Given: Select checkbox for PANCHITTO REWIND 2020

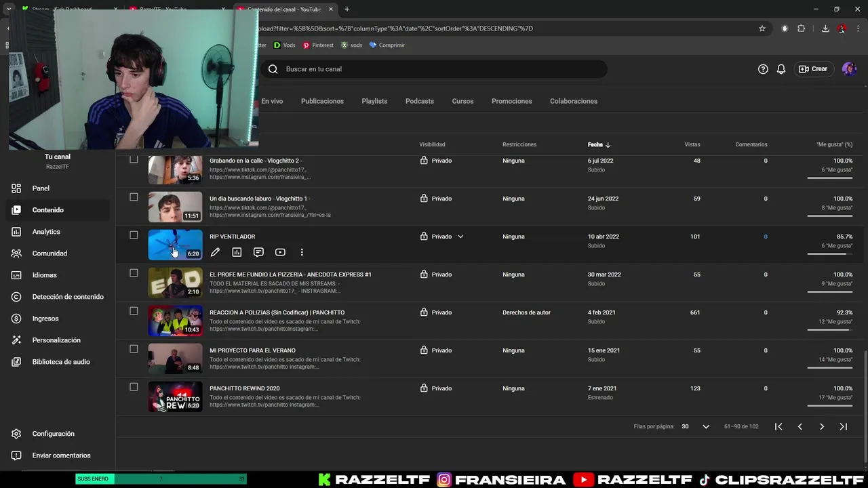Looking at the screenshot, I should click(x=134, y=387).
